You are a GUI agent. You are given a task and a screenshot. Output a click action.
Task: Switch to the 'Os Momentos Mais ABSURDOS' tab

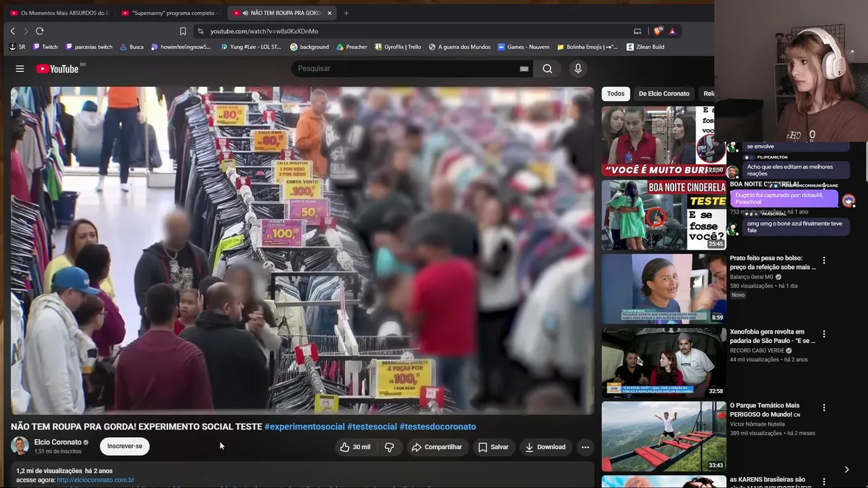(60, 13)
